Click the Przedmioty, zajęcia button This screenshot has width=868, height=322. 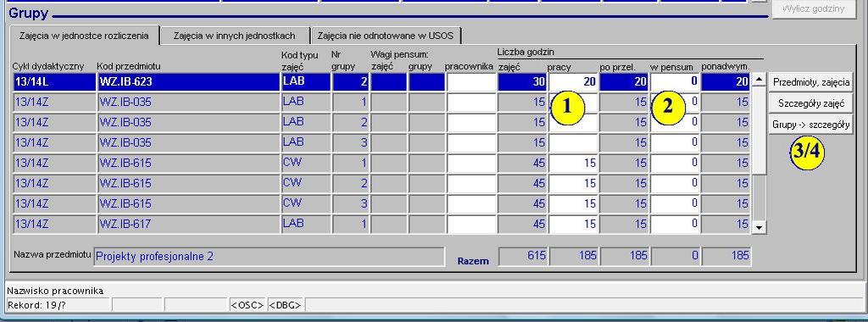tap(811, 82)
